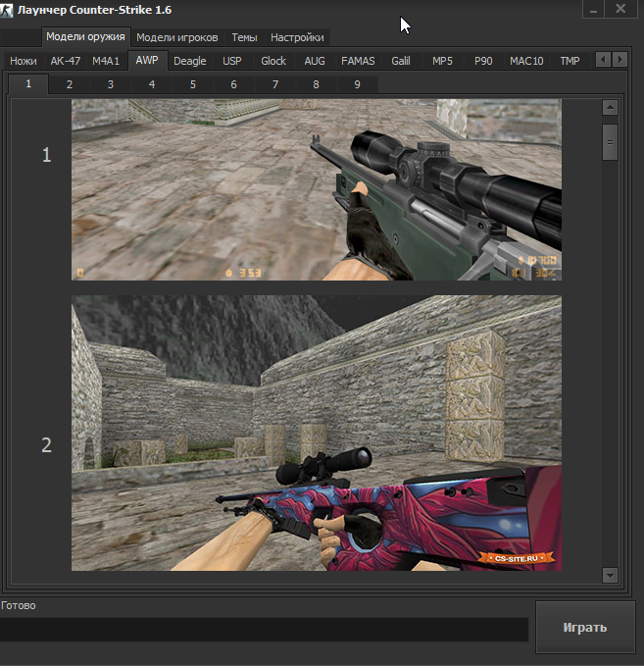Select the AUG weapon tab
This screenshot has width=644, height=666.
coord(315,61)
